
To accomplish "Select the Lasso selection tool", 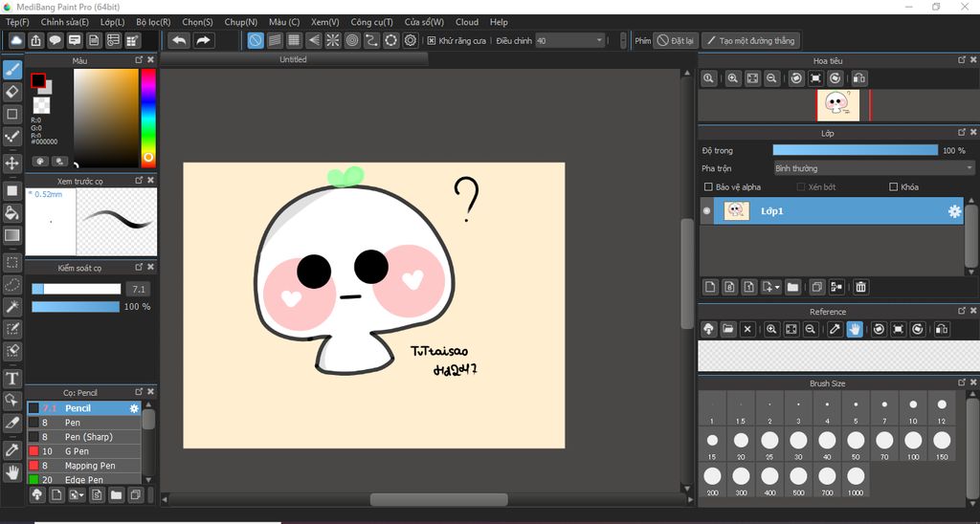I will (11, 285).
